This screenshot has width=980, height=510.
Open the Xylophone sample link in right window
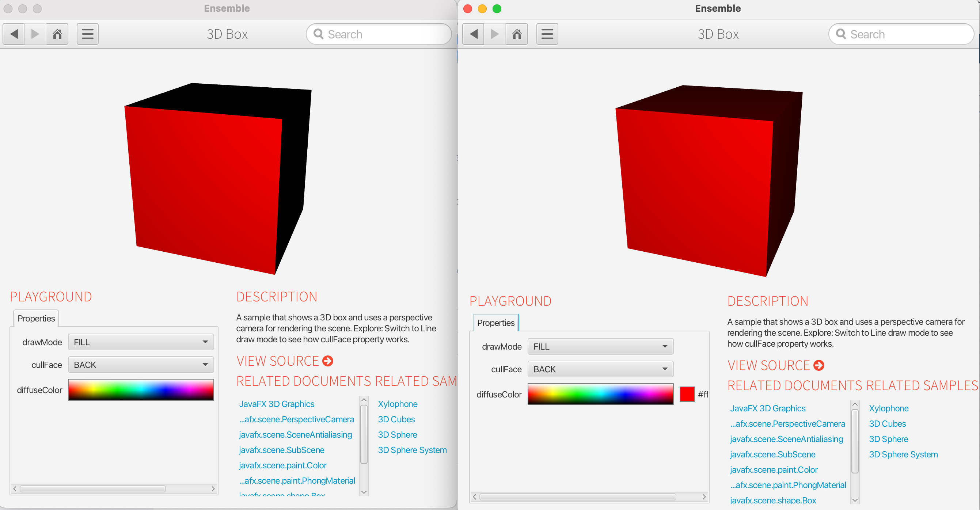pos(888,408)
